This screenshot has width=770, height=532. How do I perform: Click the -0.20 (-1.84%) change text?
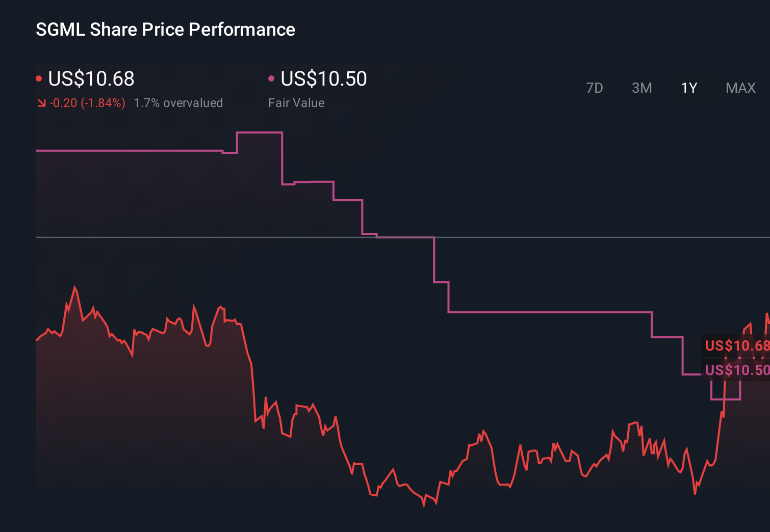pos(87,102)
